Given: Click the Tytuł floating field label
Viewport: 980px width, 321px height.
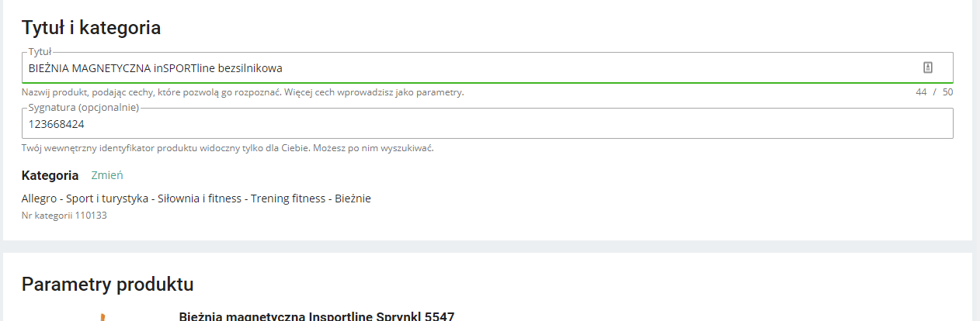Looking at the screenshot, I should pyautogui.click(x=39, y=51).
